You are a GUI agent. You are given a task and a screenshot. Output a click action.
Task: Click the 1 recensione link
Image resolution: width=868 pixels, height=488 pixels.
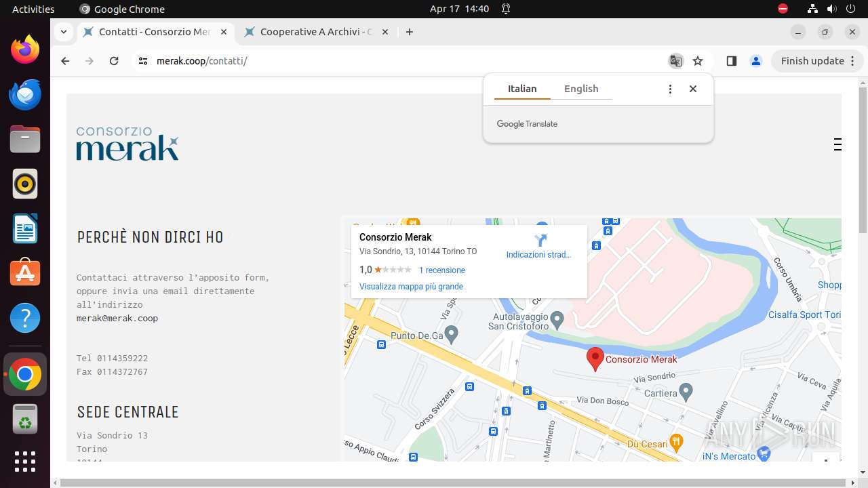click(x=442, y=270)
